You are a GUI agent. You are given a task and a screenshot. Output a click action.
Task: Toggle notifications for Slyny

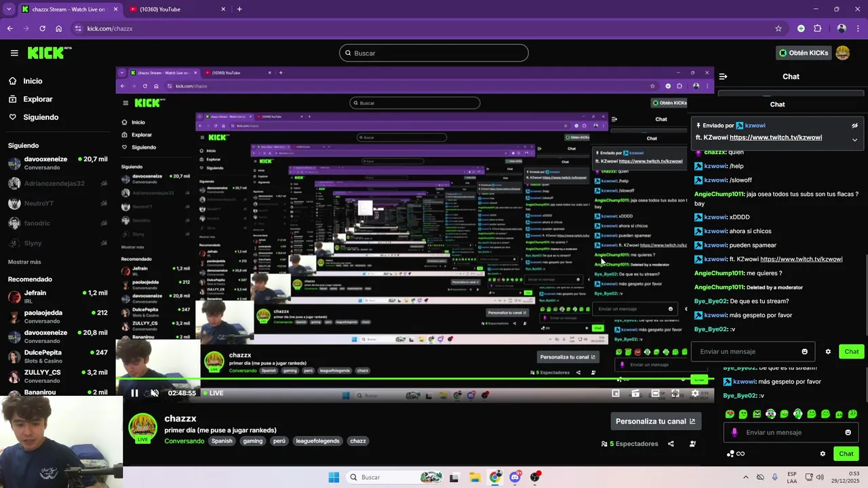104,243
